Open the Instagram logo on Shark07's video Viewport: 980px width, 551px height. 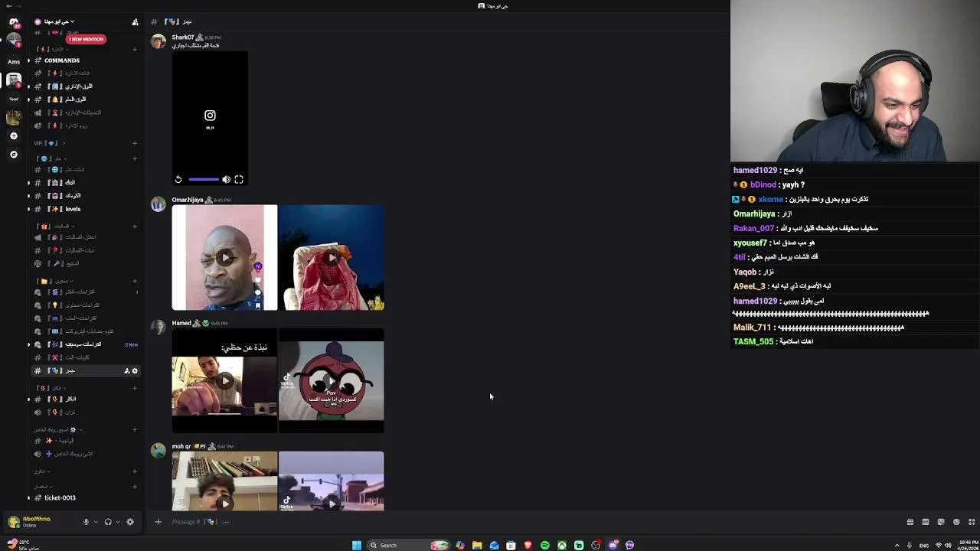tap(210, 116)
